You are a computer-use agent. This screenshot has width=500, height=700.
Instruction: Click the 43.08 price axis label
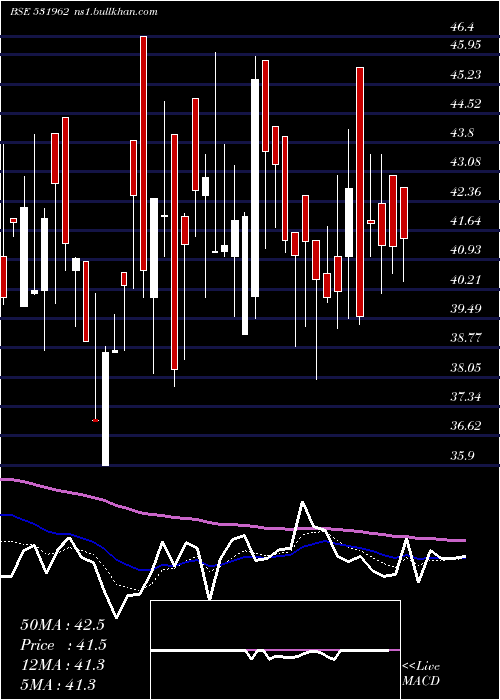click(x=465, y=162)
